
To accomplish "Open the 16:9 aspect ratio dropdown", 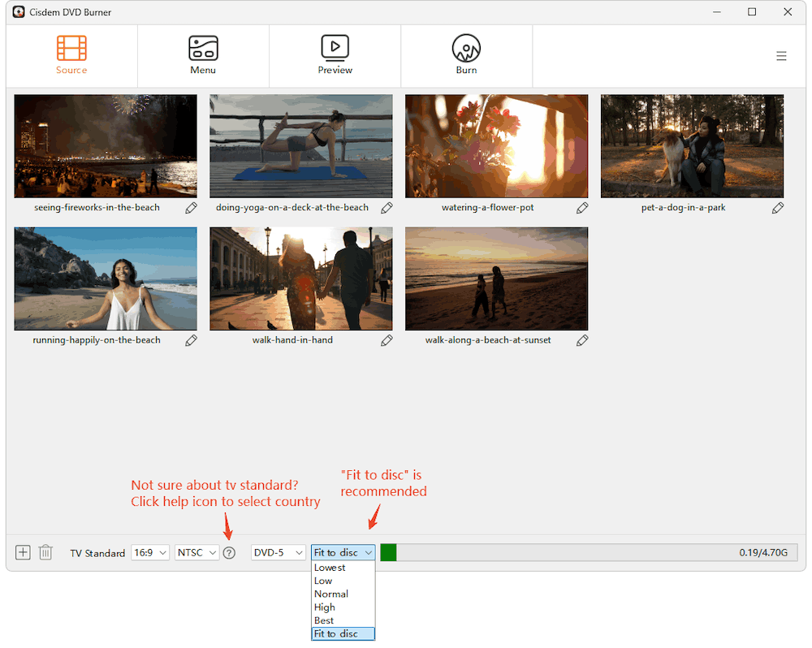I will [x=150, y=553].
